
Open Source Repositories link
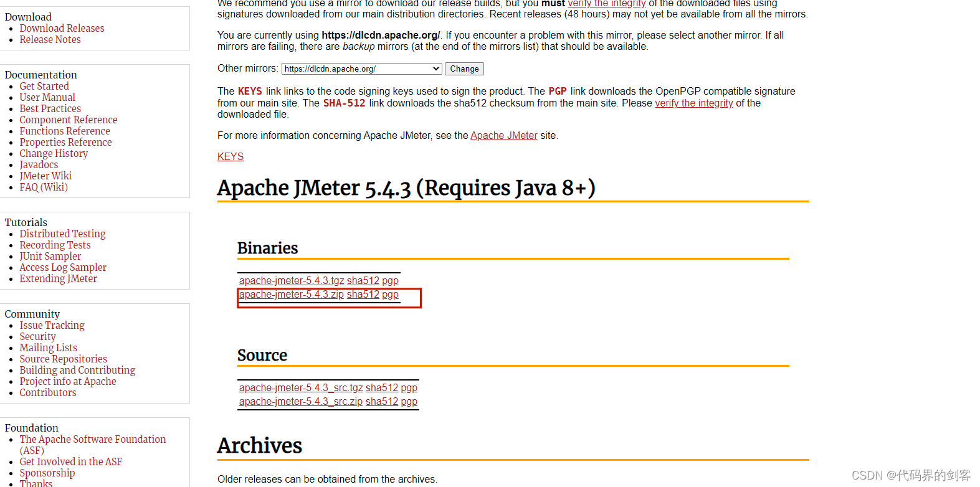click(63, 359)
